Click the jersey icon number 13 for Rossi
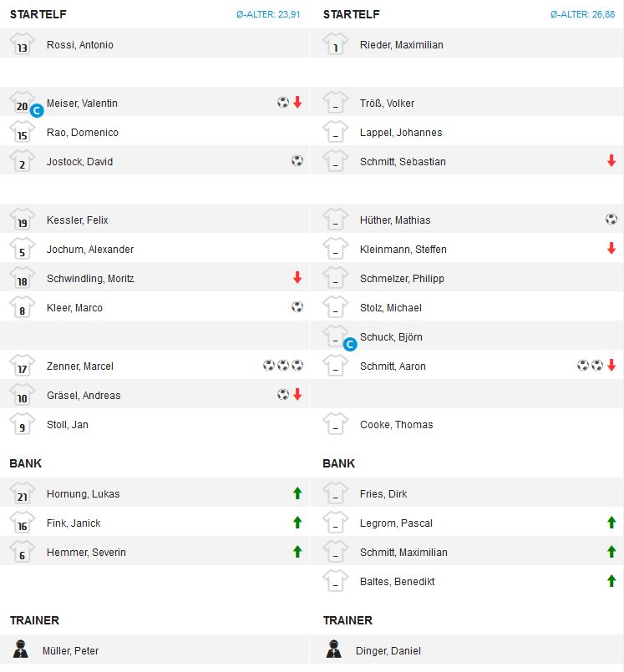This screenshot has width=624, height=672. coord(23,45)
